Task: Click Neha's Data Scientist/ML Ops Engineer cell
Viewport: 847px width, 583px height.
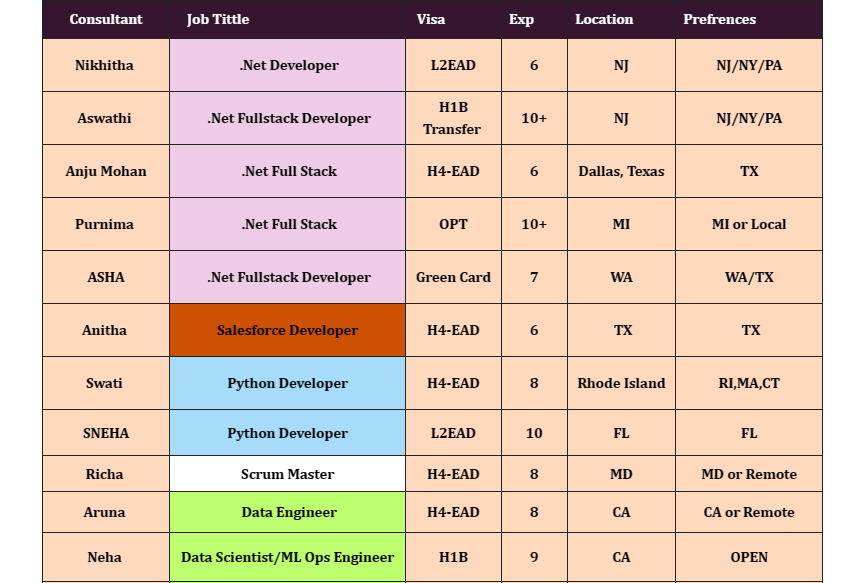Action: [287, 557]
